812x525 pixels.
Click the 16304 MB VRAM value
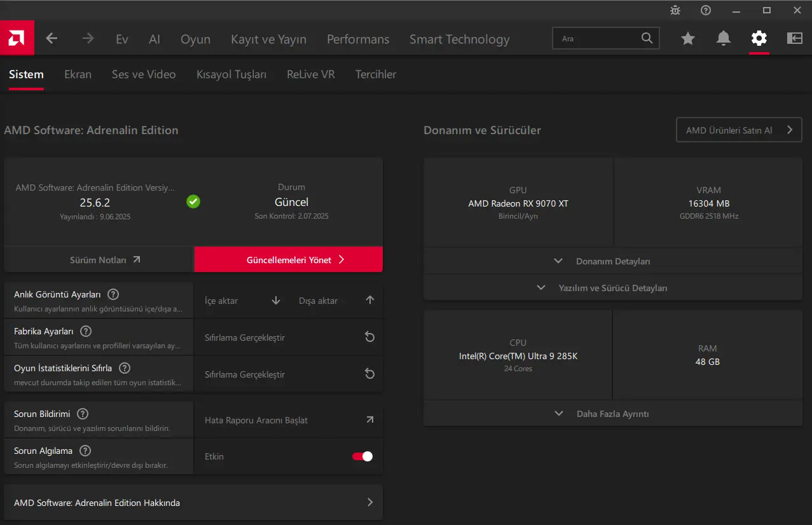pyautogui.click(x=709, y=203)
